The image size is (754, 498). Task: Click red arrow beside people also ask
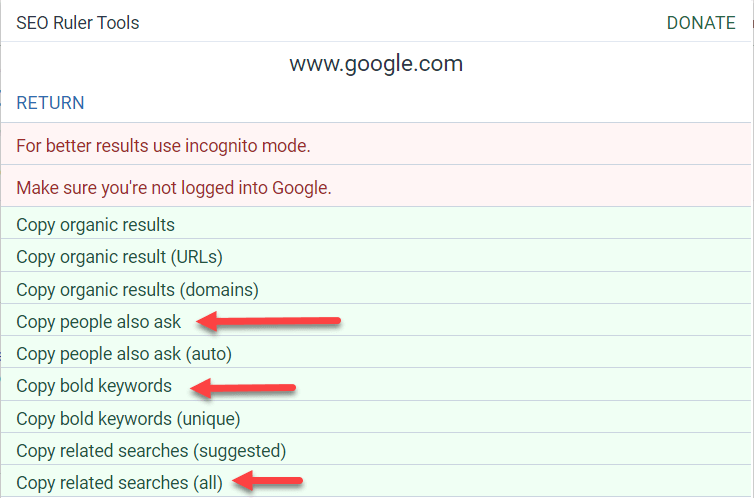pos(269,321)
